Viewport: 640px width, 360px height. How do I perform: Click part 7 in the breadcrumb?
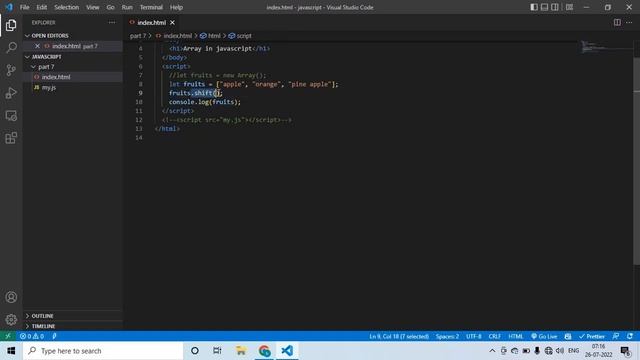(x=138, y=36)
